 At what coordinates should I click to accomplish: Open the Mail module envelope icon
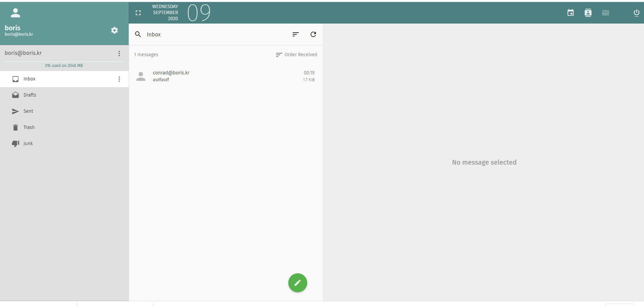coord(606,13)
